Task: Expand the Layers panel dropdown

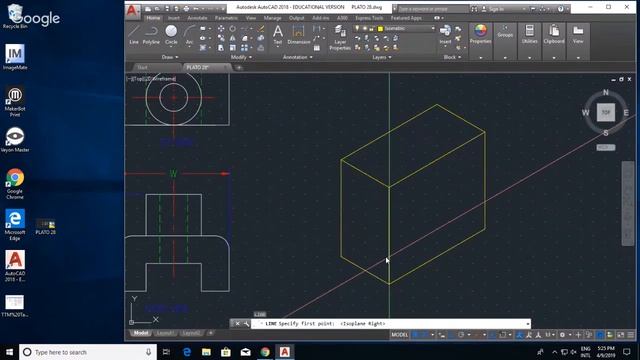Action: pyautogui.click(x=382, y=57)
